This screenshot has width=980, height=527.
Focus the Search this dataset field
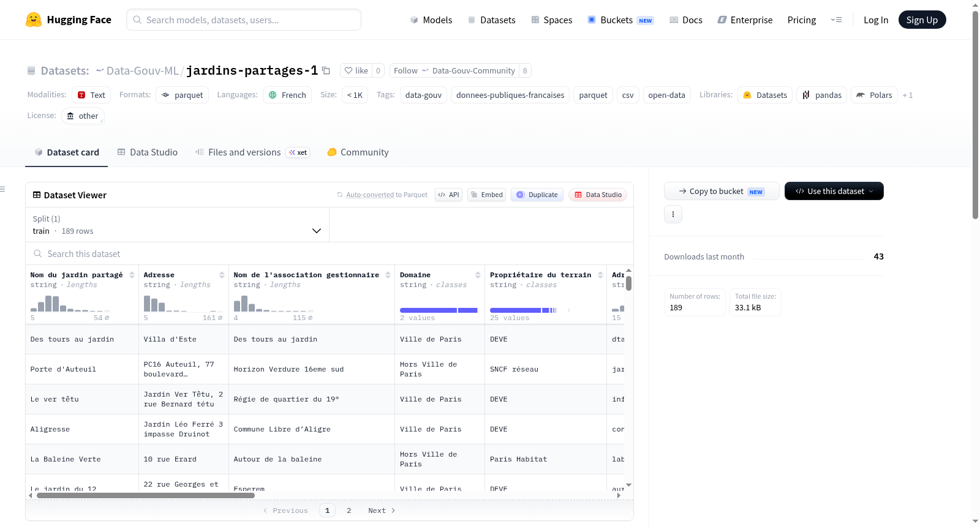tap(330, 254)
